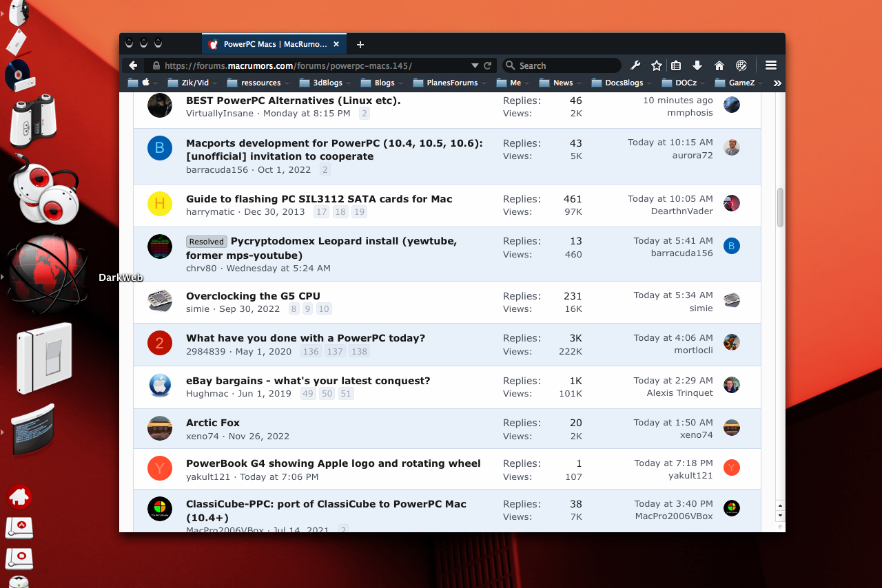
Task: Open the Me bookmarks folder
Action: [x=513, y=83]
